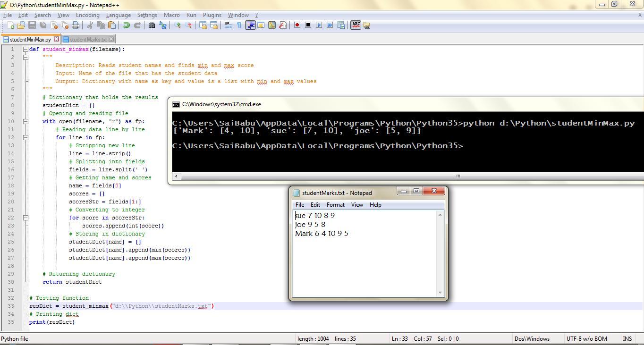Toggle the indent guide toolbar button

pyautogui.click(x=250, y=25)
